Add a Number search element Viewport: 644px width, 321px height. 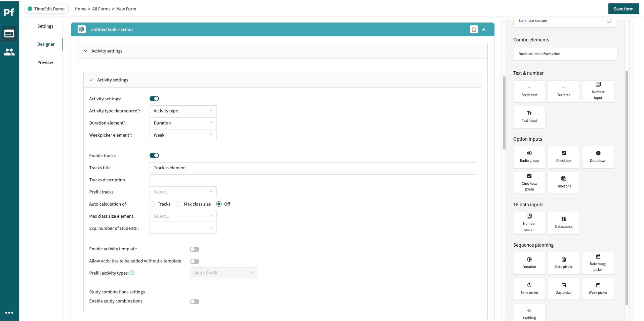point(529,223)
